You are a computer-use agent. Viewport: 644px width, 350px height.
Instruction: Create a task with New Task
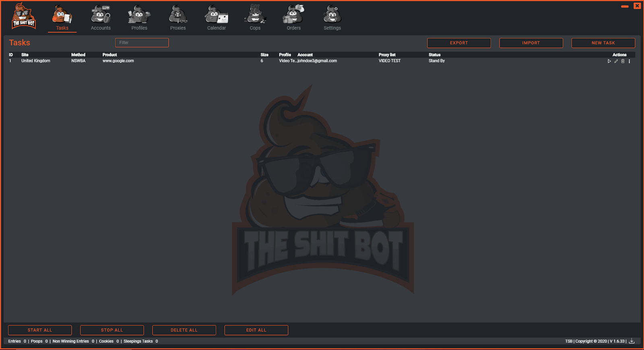point(603,43)
